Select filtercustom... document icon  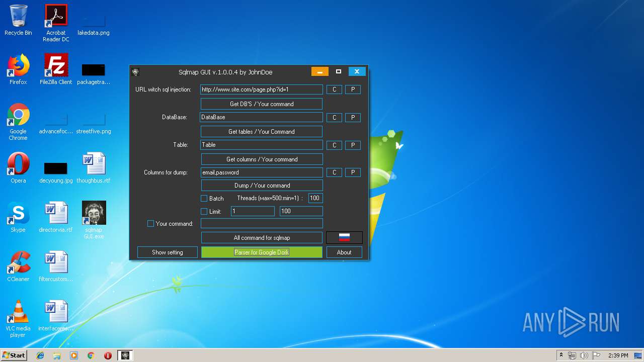56,266
